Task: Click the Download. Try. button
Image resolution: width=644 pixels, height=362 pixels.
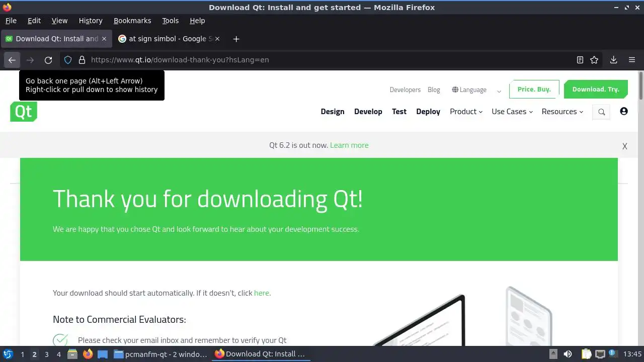Action: 596,89
